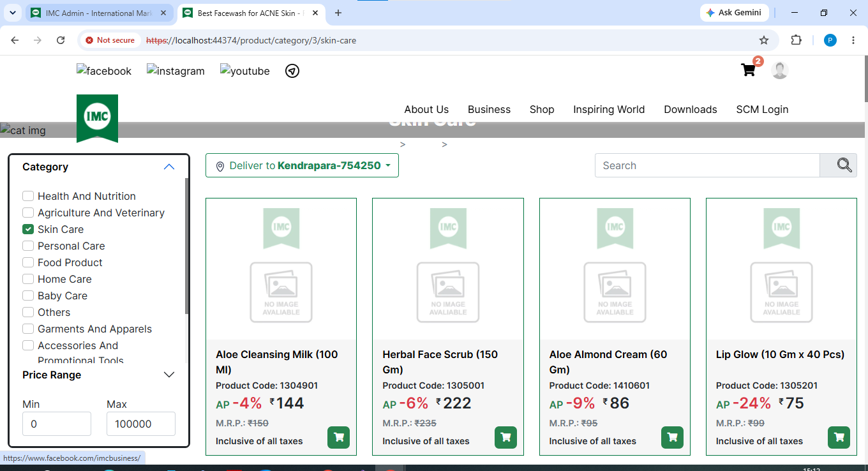The width and height of the screenshot is (868, 471).
Task: Open the SCM Login link
Action: tap(762, 109)
